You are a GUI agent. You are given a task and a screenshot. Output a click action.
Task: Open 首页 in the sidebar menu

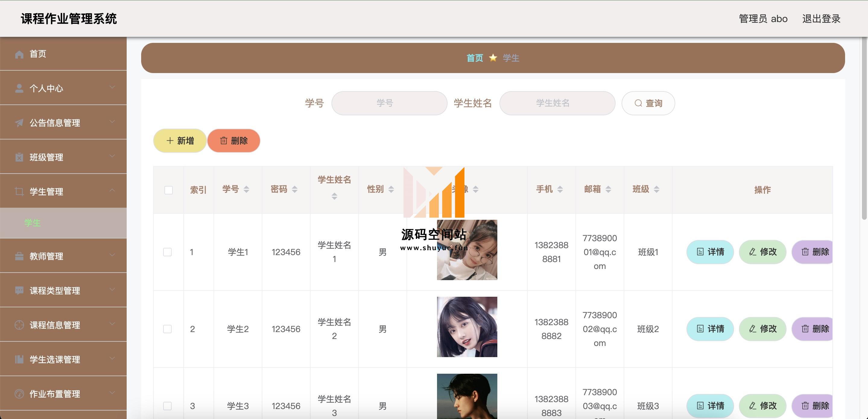pyautogui.click(x=63, y=54)
